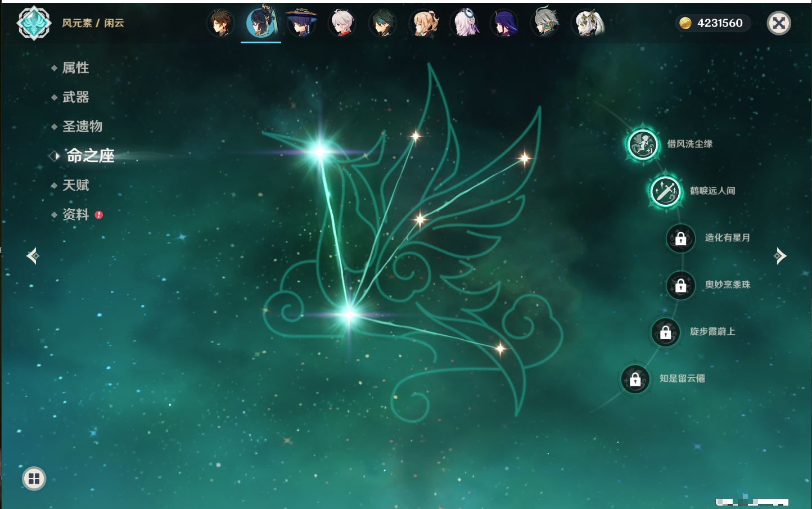The image size is (812, 509).
Task: Switch to Nahida's white-haired avatar with leaf ornament
Action: (588, 24)
